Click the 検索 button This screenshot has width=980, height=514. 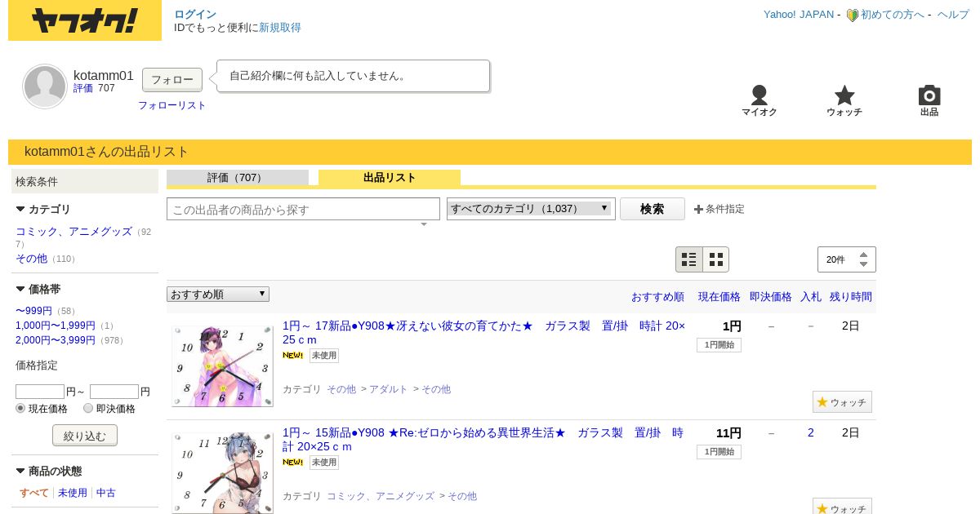pos(653,209)
